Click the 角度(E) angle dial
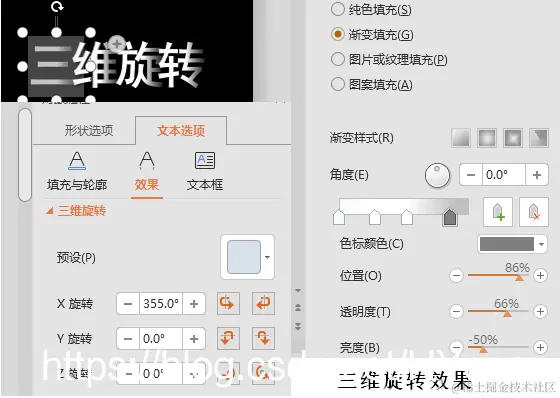 [x=437, y=175]
